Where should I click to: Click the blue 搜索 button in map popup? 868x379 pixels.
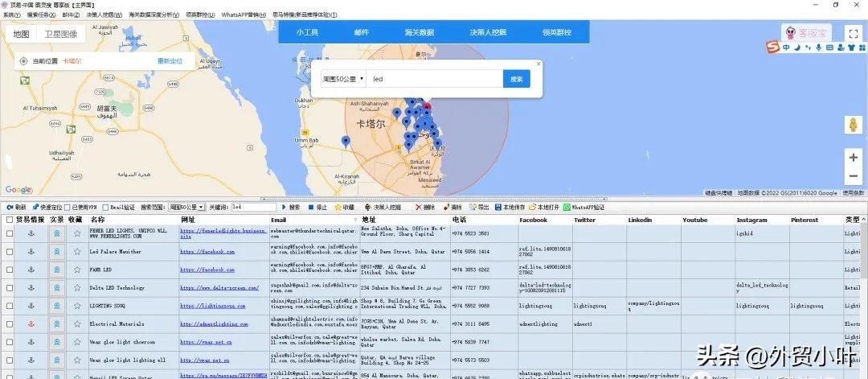pos(516,79)
